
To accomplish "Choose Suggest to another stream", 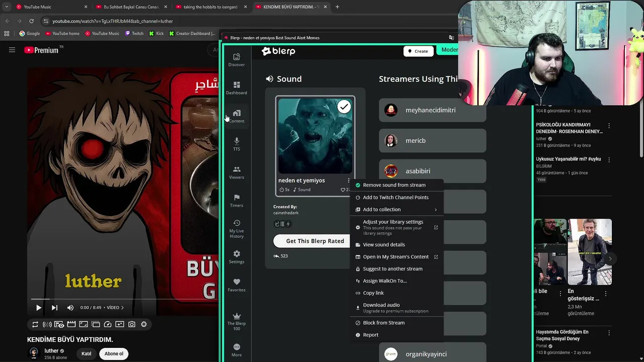I will click(x=396, y=269).
